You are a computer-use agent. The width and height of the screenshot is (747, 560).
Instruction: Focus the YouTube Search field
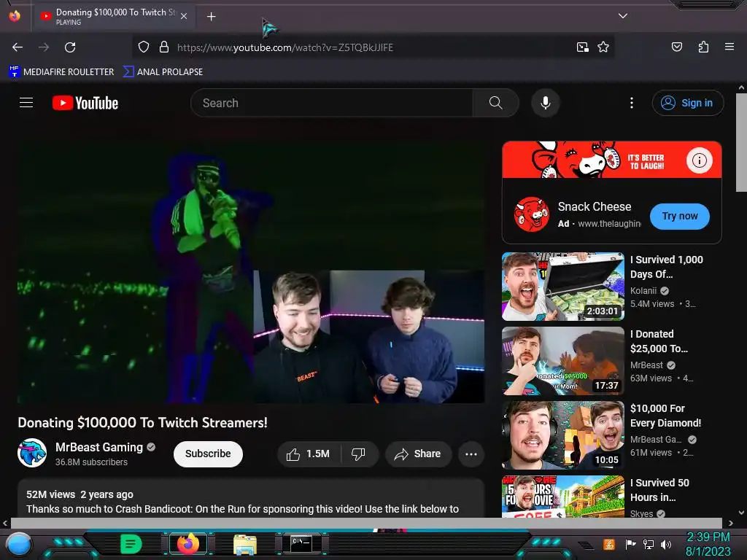332,103
